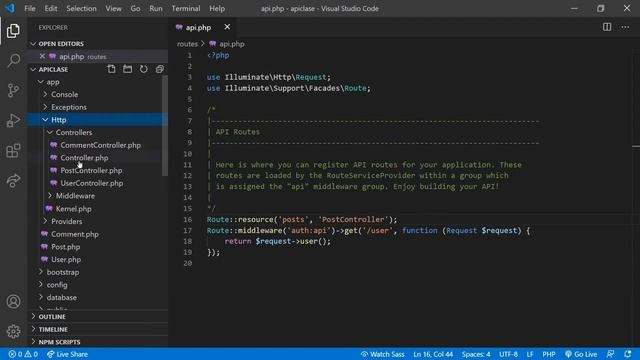This screenshot has width=640, height=360.
Task: Open the feedback icon in status bar
Action: (x=611, y=354)
